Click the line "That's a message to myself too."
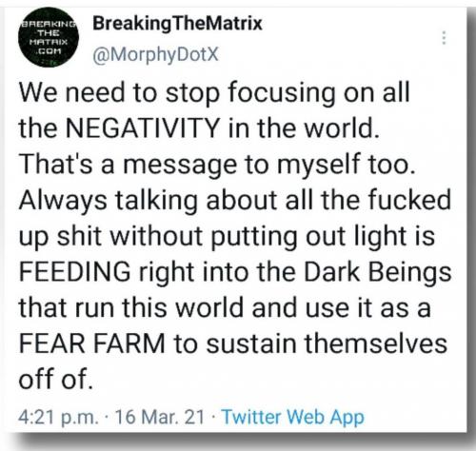Image resolution: width=476 pixels, height=451 pixels. [217, 165]
